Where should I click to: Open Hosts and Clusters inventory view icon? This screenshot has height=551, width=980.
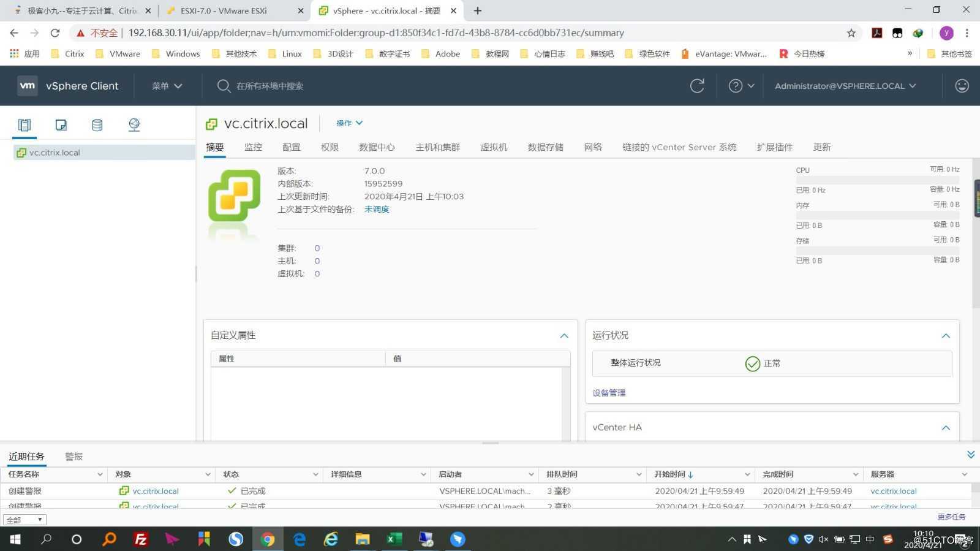[24, 125]
